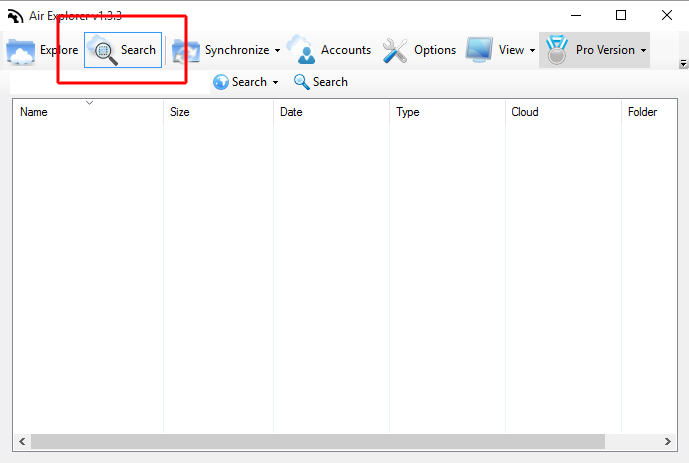Sort results by Cloud column

point(563,112)
